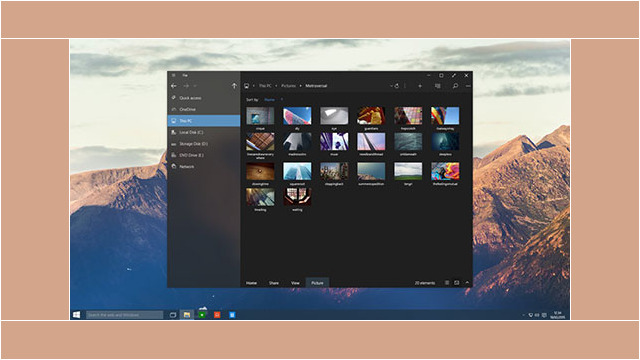The height and width of the screenshot is (360, 640).
Task: Expand the address bar history dropdown
Action: pyautogui.click(x=391, y=86)
